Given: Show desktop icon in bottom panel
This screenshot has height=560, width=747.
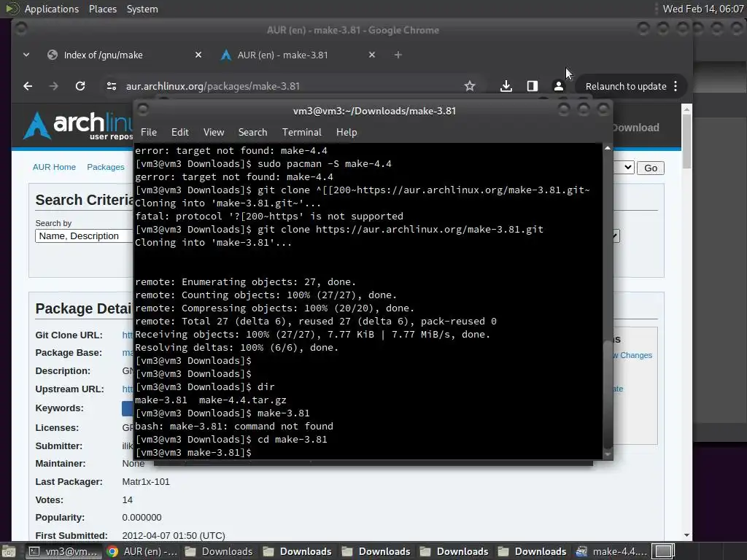Looking at the screenshot, I should pyautogui.click(x=9, y=551).
